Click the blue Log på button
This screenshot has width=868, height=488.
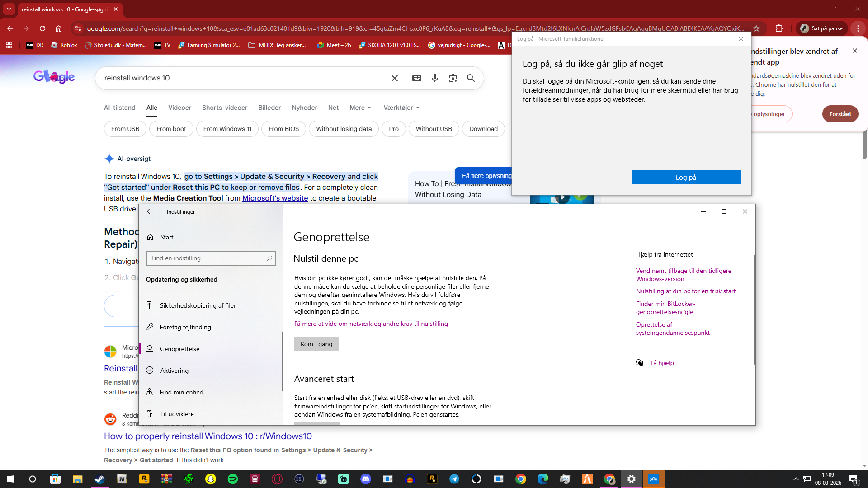point(686,177)
